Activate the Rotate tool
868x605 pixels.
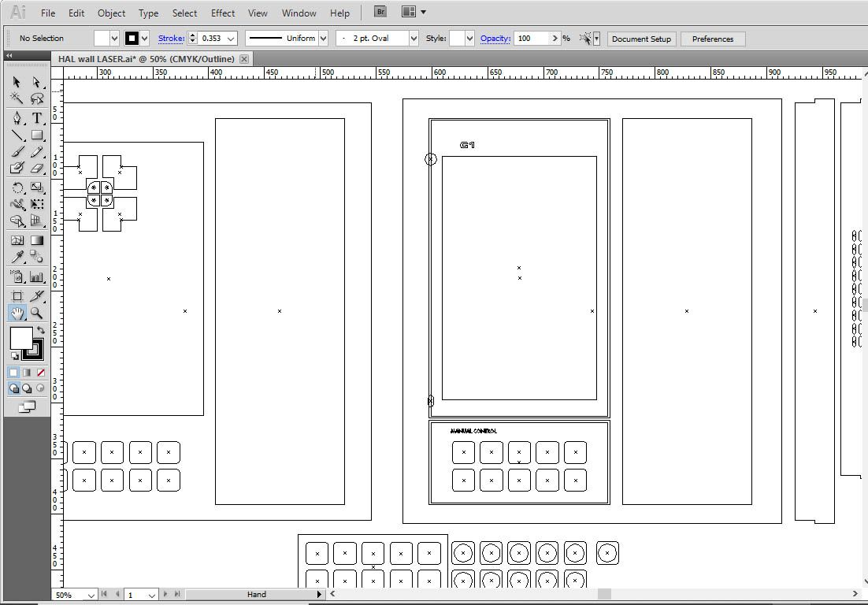[x=17, y=187]
